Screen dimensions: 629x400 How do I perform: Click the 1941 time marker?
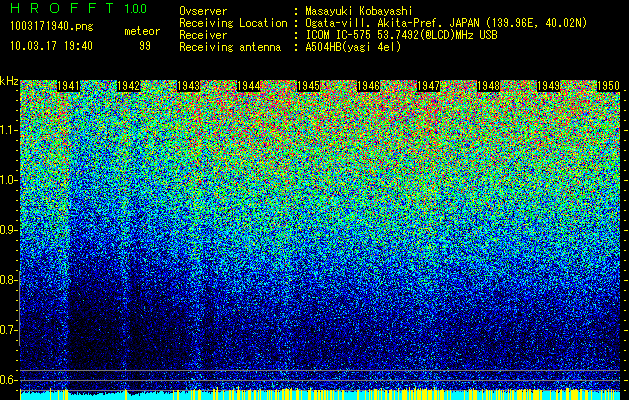pos(68,86)
